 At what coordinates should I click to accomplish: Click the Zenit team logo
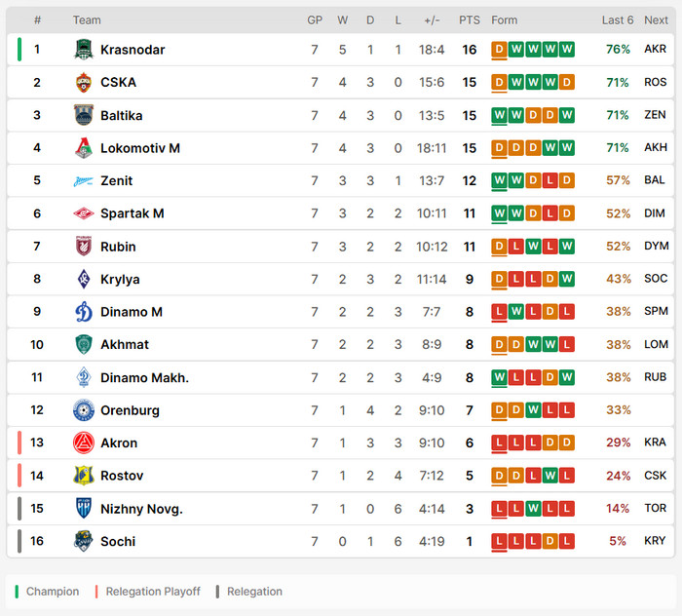coord(84,181)
